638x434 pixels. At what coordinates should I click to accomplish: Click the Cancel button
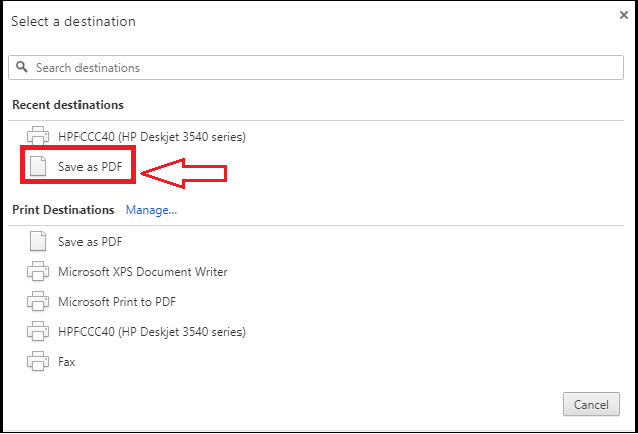(591, 404)
